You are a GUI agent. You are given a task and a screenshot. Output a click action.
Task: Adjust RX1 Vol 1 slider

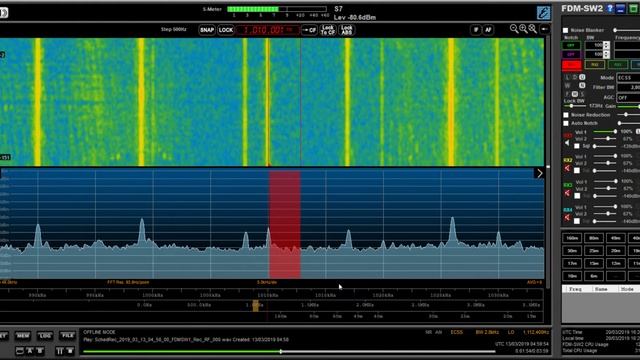coord(605,131)
